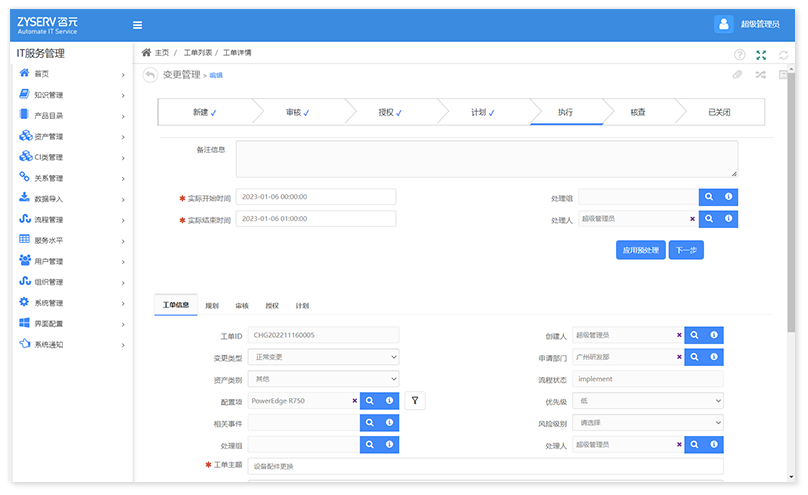Screen dimensions: 808x495
Task: Switch to the 规划 tab
Action: [x=212, y=305]
